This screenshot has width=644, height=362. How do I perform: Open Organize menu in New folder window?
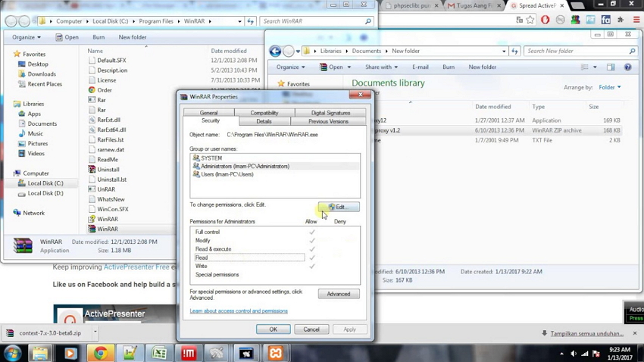[290, 67]
